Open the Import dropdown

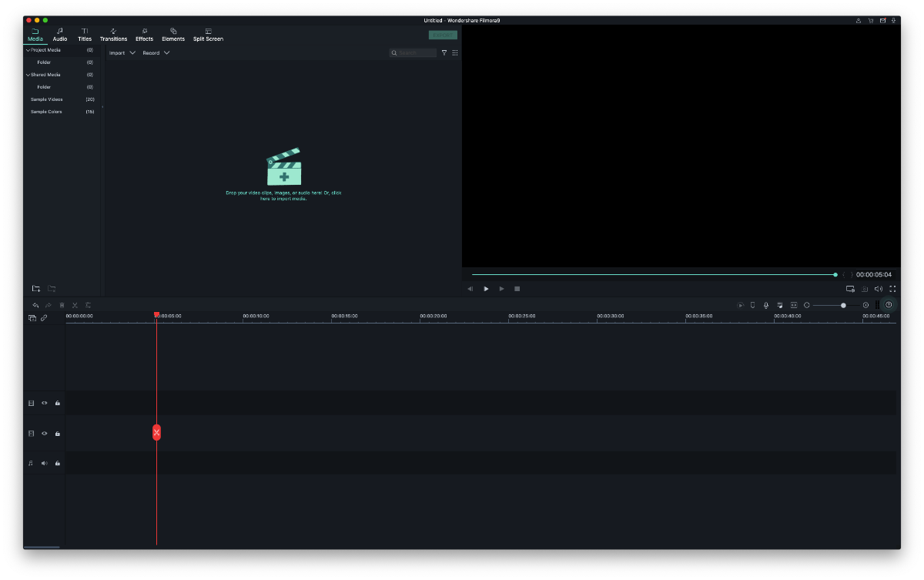click(x=122, y=53)
